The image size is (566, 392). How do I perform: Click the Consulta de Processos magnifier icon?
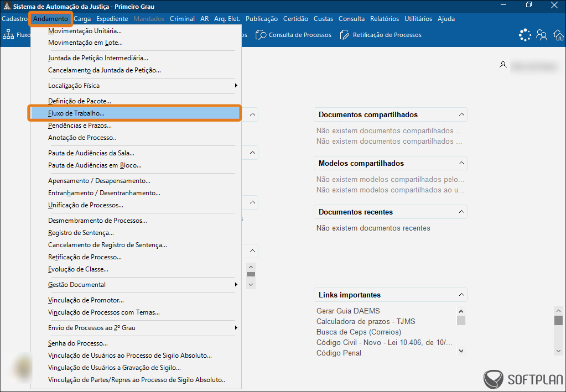click(261, 35)
